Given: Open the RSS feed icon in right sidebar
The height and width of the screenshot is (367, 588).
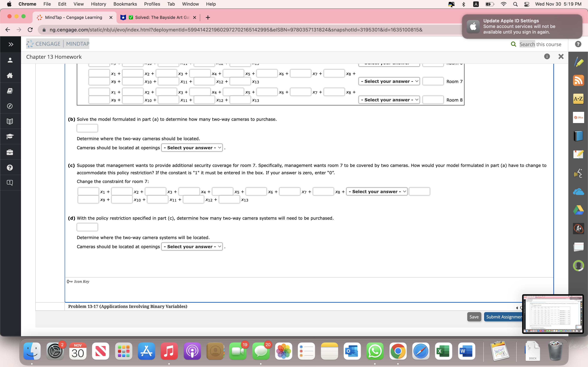Looking at the screenshot, I should [x=579, y=80].
